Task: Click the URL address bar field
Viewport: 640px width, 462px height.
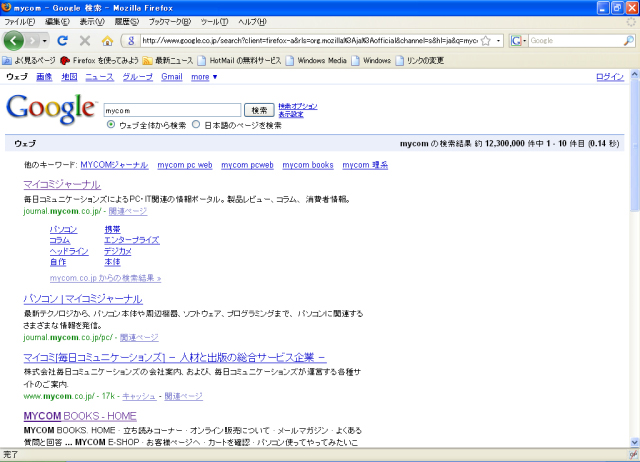Action: 309,40
